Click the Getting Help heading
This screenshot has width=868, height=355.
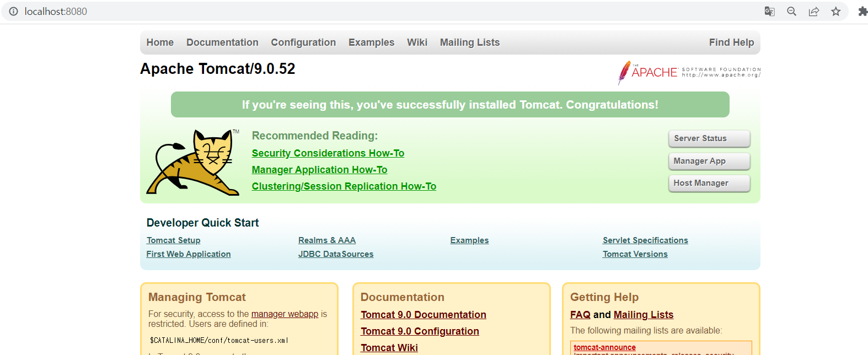[604, 297]
